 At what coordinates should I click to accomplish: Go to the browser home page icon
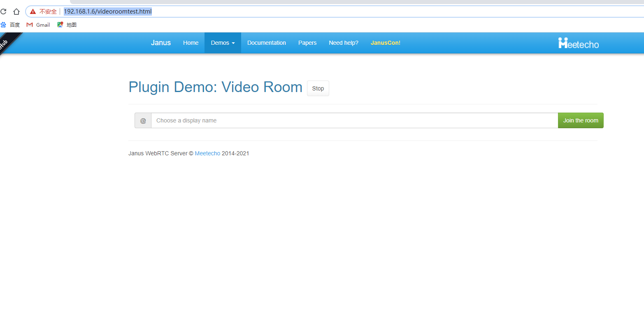(16, 12)
